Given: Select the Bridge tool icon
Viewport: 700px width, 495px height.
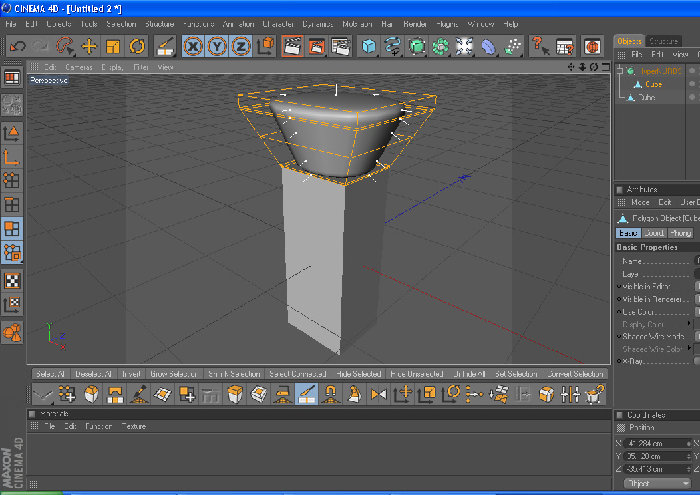Looking at the screenshot, I should coord(115,395).
